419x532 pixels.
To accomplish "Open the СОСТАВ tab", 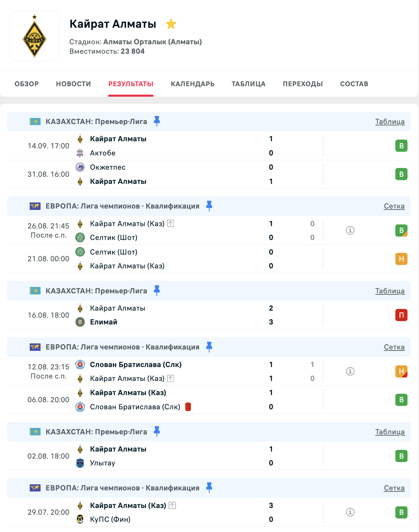I will 354,84.
